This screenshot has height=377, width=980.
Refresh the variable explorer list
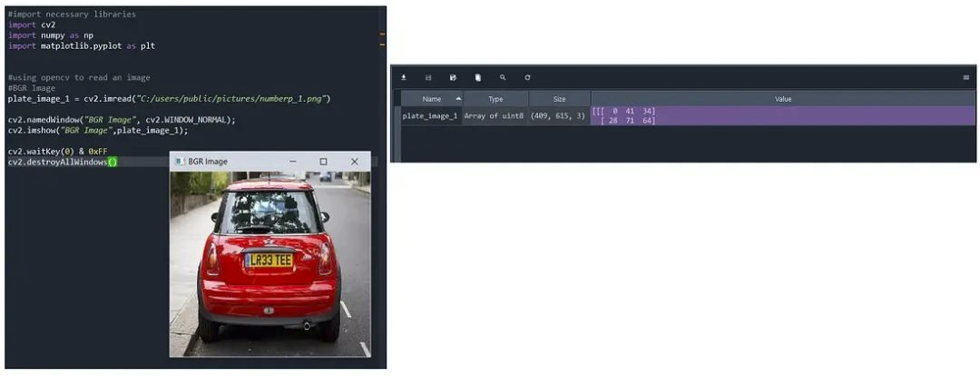click(527, 77)
